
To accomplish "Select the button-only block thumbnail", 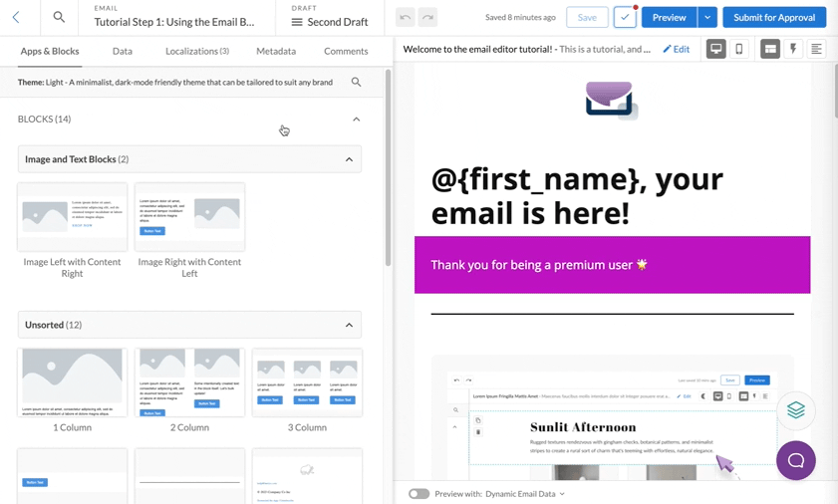I will click(x=72, y=476).
